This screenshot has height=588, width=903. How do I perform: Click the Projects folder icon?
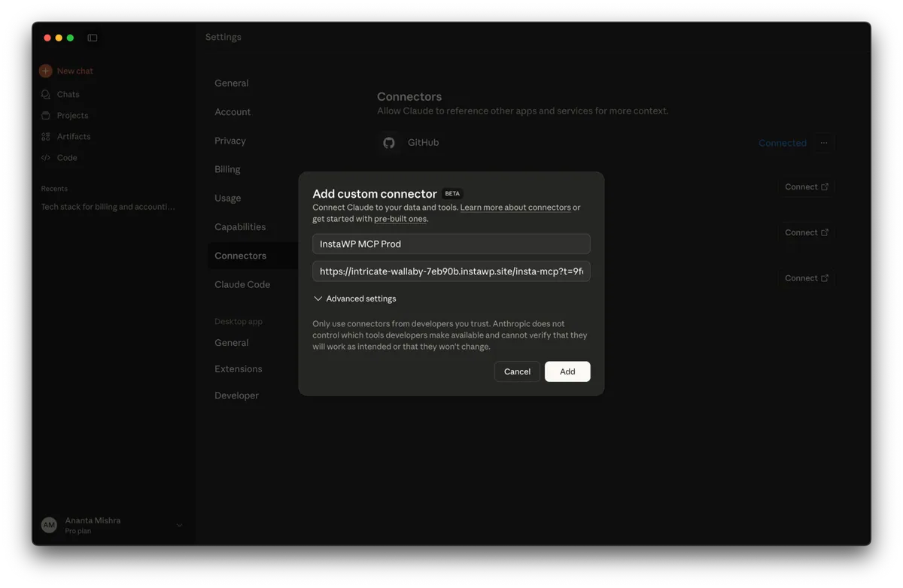(46, 115)
